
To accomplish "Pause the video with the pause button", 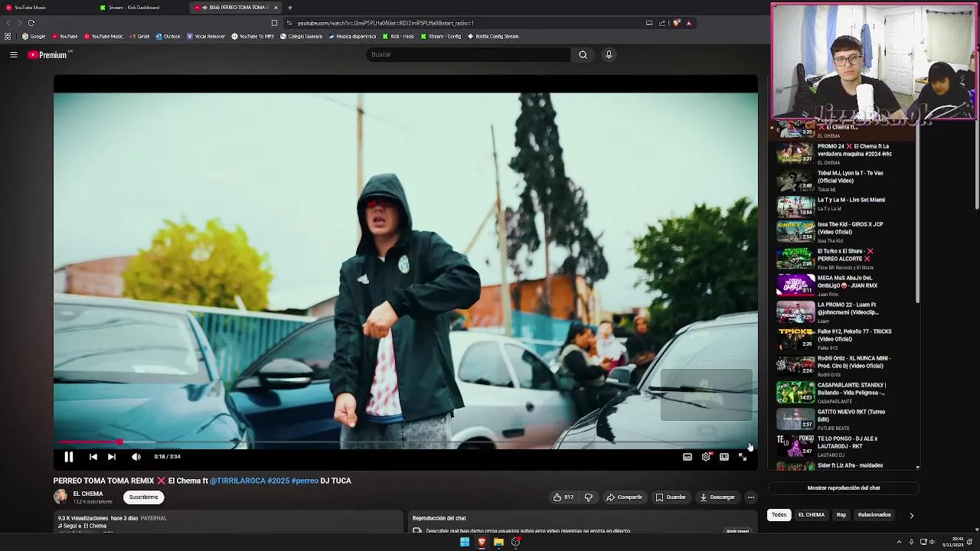I will tap(68, 457).
